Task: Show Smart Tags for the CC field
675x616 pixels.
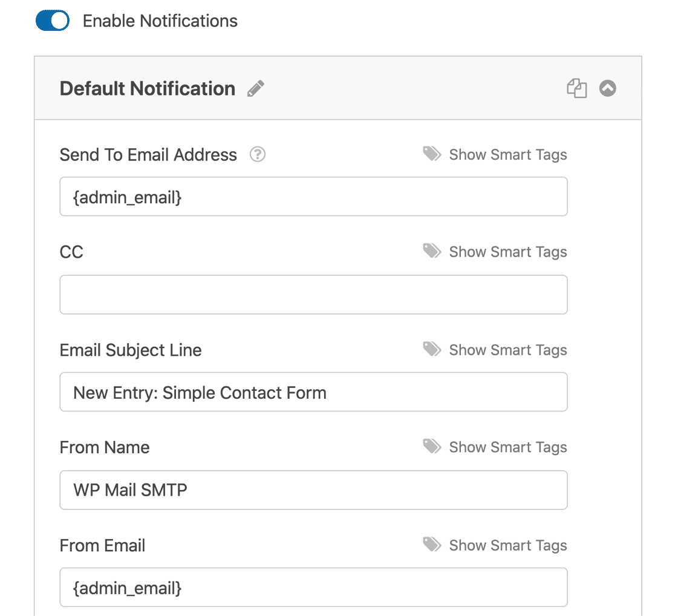Action: pyautogui.click(x=508, y=252)
